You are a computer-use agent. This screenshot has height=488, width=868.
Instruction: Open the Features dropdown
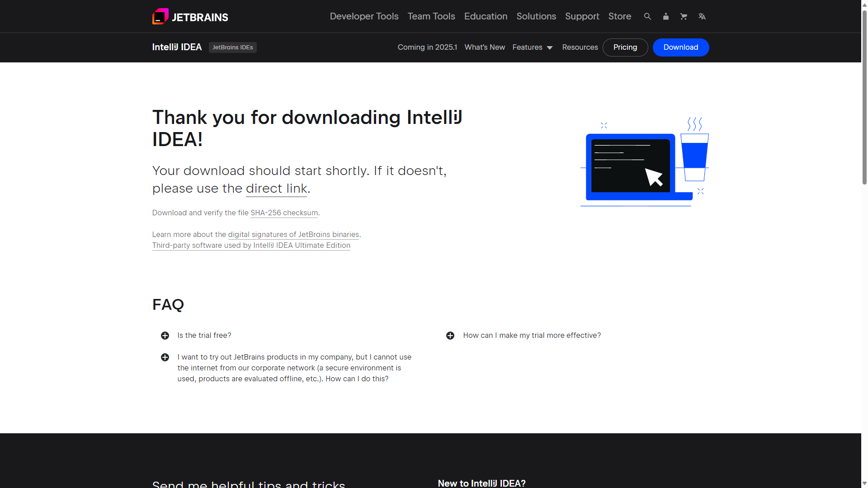533,47
